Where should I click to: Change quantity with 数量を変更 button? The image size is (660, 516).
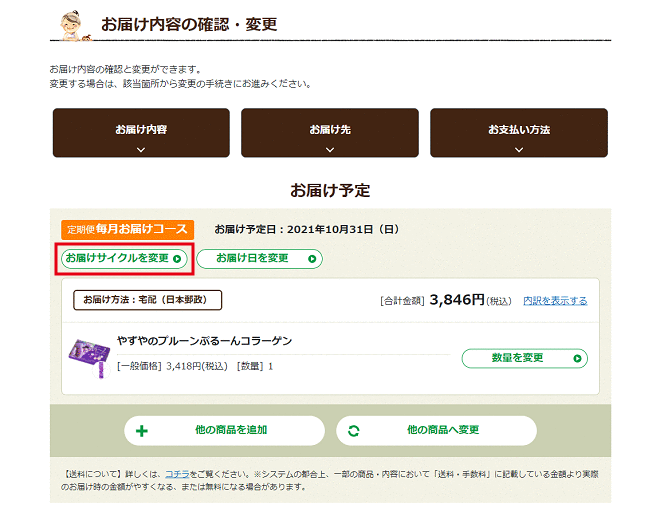point(524,358)
